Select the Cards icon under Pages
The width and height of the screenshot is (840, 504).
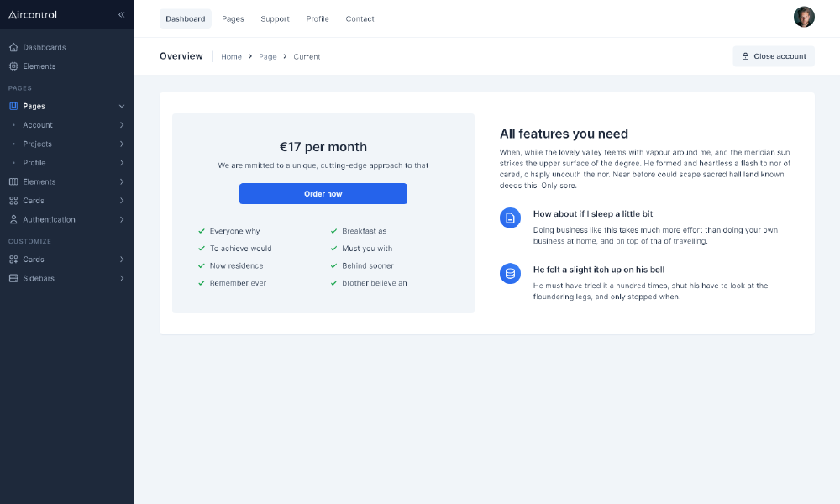pos(12,200)
